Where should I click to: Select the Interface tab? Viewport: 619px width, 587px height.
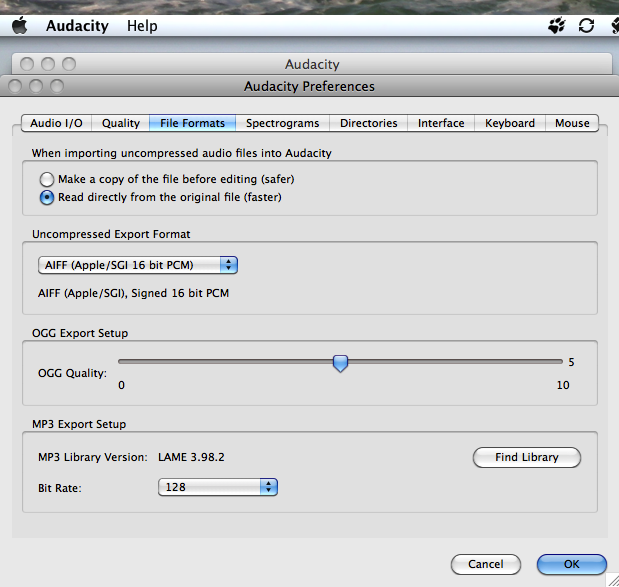point(441,123)
